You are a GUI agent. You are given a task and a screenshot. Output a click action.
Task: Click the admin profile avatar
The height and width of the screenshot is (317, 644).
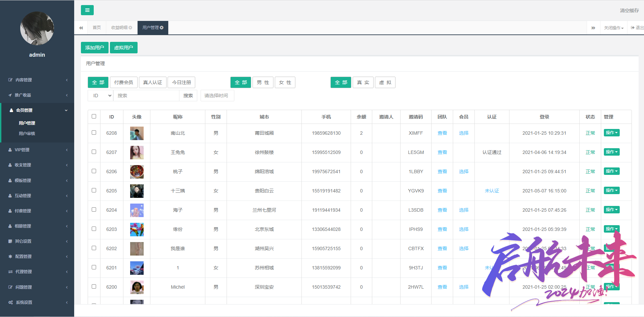pos(37,28)
